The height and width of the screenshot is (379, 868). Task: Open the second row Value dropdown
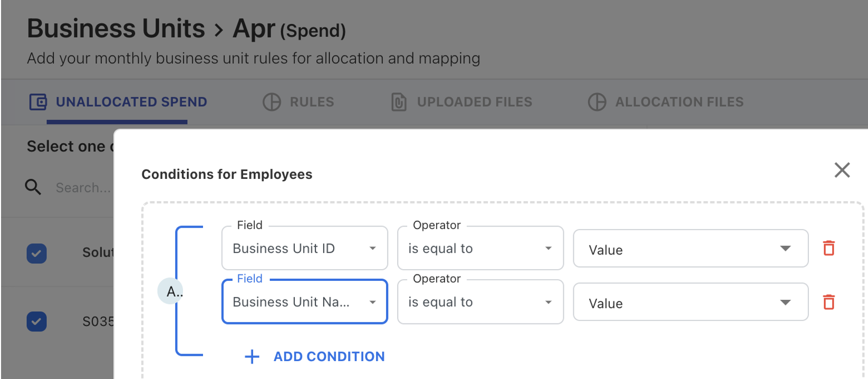click(690, 302)
